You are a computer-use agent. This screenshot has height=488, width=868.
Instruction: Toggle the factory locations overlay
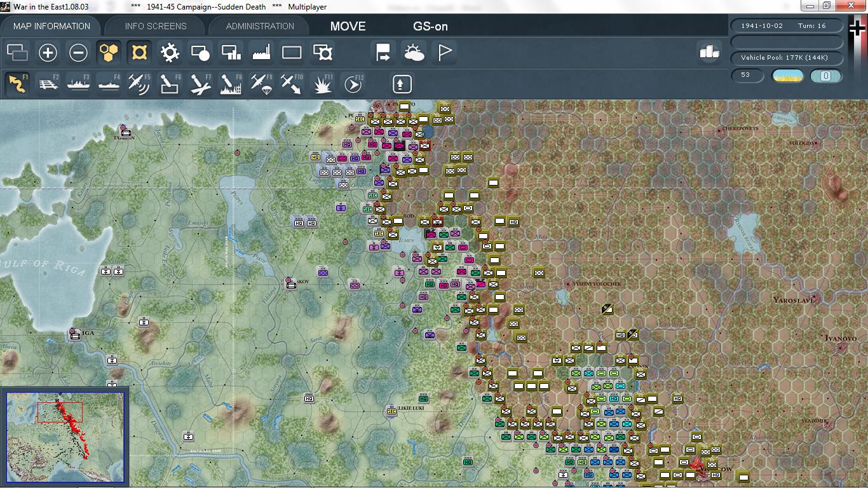pos(261,52)
